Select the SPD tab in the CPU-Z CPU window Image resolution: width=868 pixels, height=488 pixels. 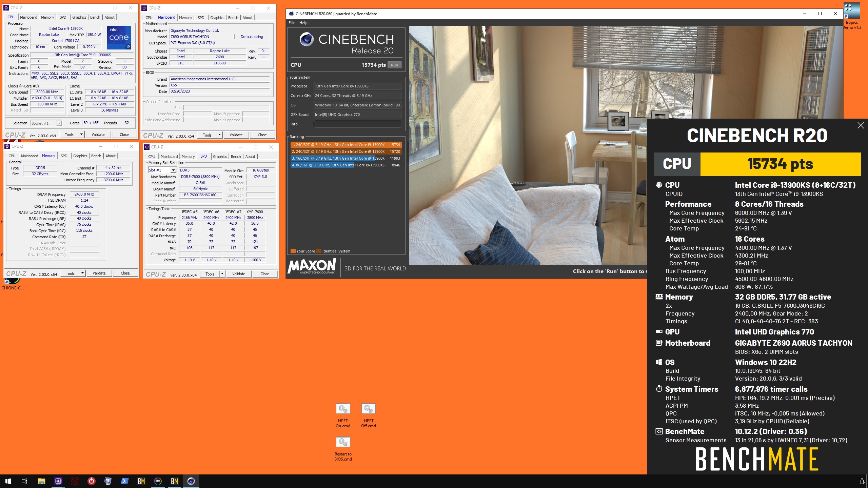[x=63, y=17]
